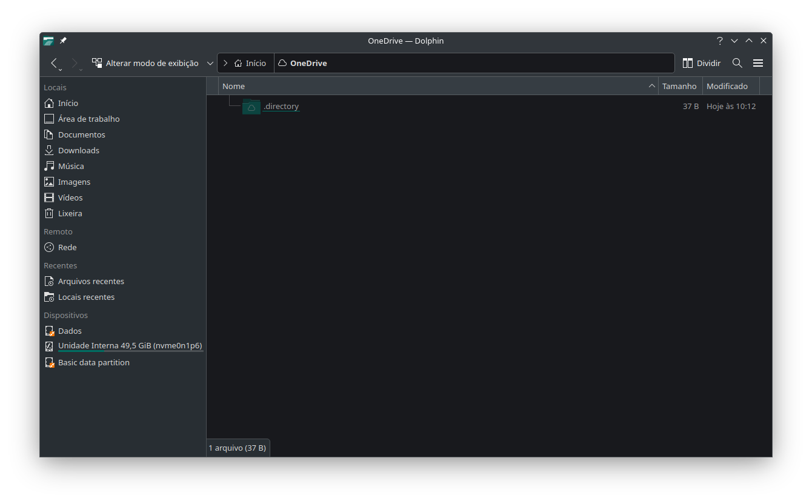
Task: Click the Início breadcrumb in path bar
Action: (x=250, y=63)
